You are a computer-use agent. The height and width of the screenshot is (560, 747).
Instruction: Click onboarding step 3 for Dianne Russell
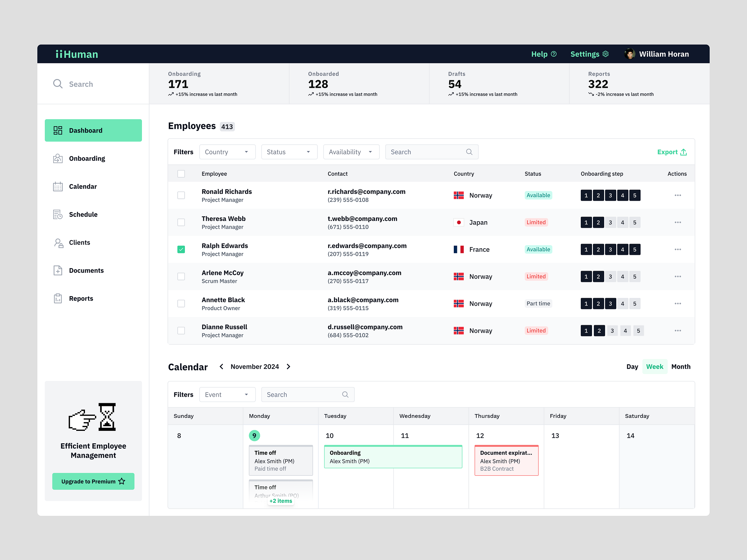(x=612, y=330)
